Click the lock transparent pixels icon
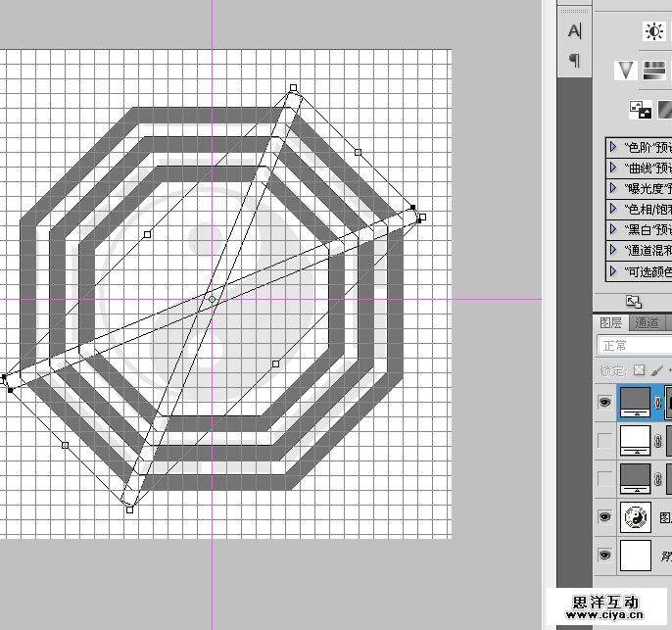This screenshot has height=630, width=672. [x=639, y=371]
